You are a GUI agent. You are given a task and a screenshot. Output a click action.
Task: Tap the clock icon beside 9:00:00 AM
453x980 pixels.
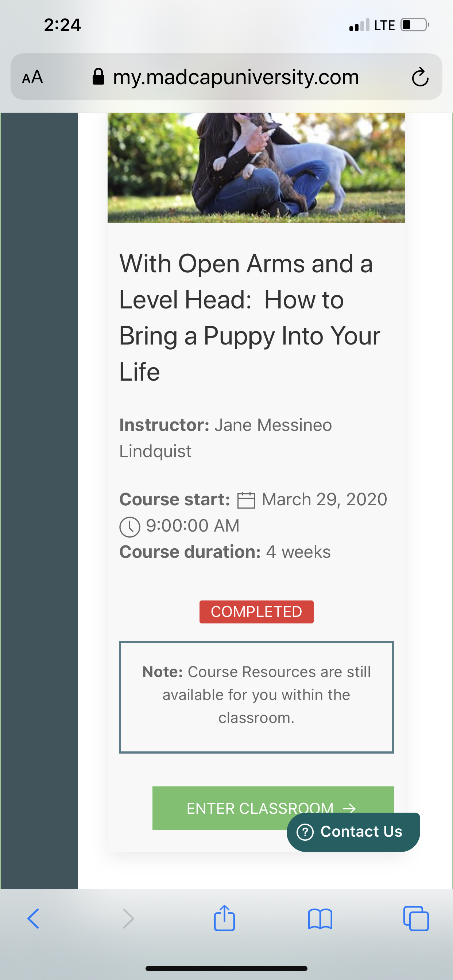(130, 526)
